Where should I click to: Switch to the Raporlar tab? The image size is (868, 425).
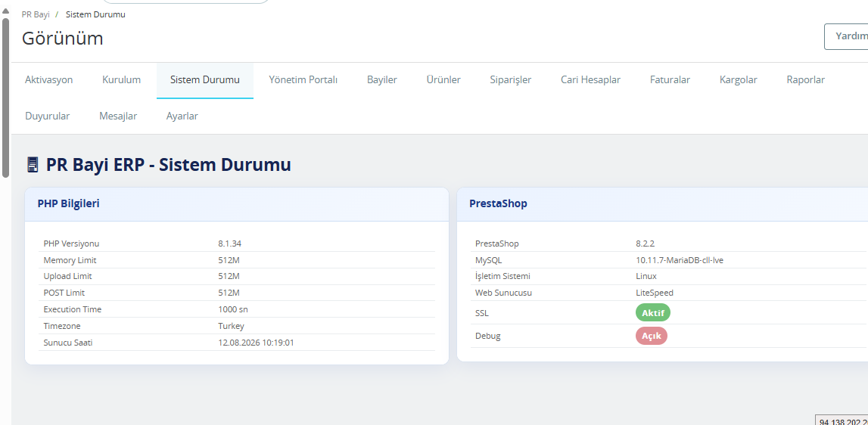click(x=805, y=79)
